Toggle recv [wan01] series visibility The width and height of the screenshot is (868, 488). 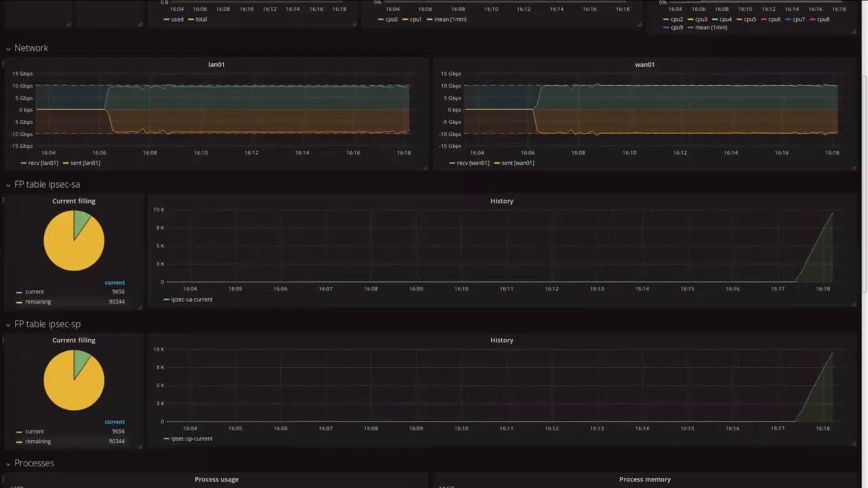[469, 163]
